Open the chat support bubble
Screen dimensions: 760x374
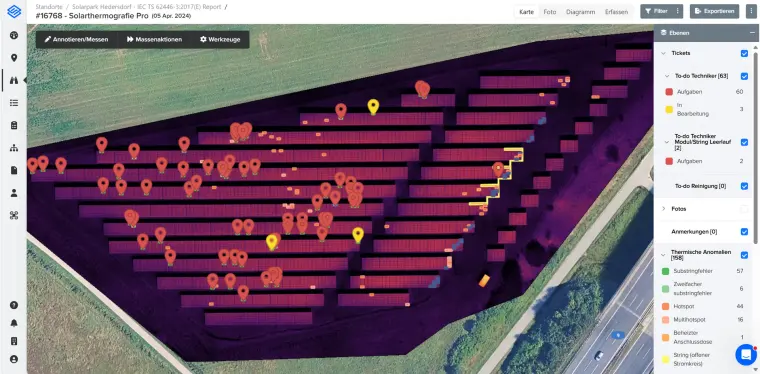745,355
